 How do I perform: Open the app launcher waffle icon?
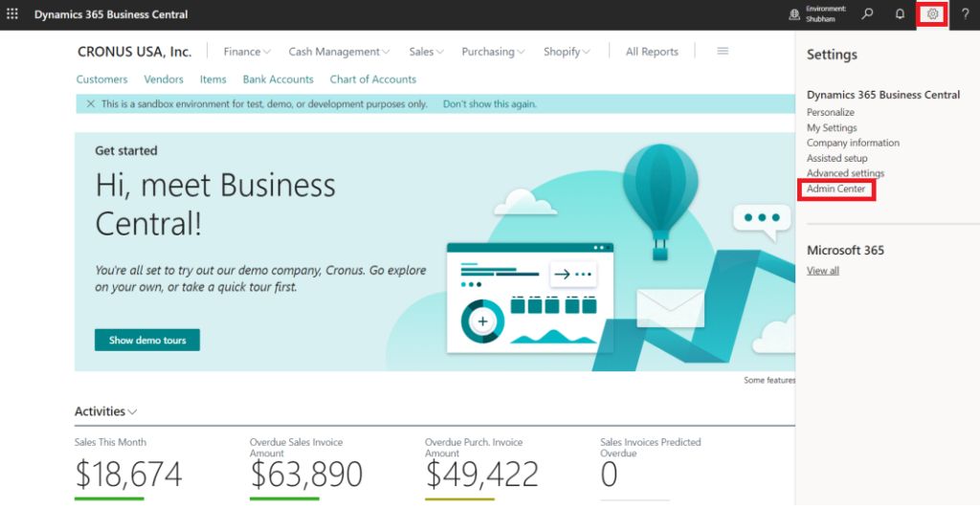(x=12, y=13)
